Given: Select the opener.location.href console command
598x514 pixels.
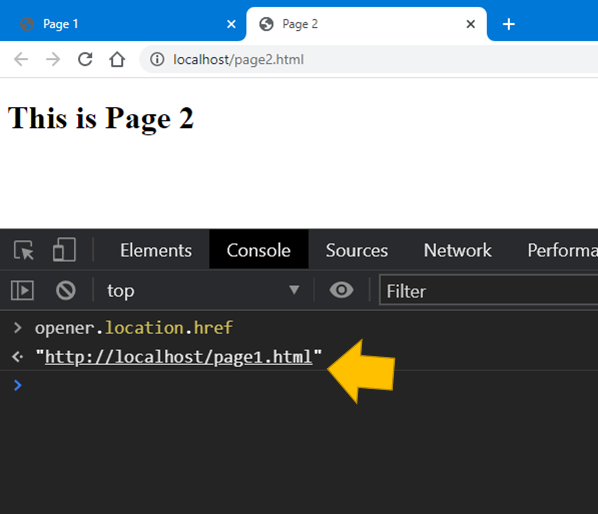Looking at the screenshot, I should coord(134,328).
